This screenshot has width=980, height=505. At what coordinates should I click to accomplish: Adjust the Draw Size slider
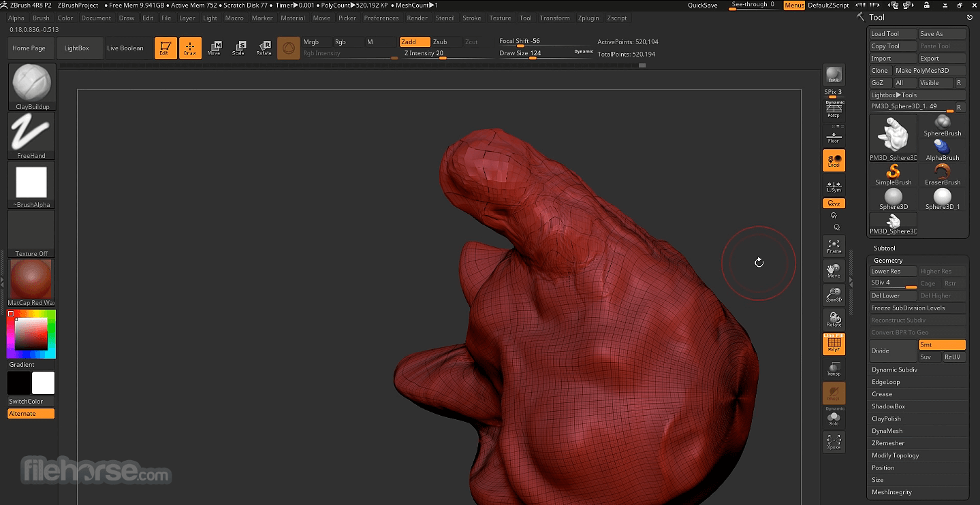click(x=546, y=54)
